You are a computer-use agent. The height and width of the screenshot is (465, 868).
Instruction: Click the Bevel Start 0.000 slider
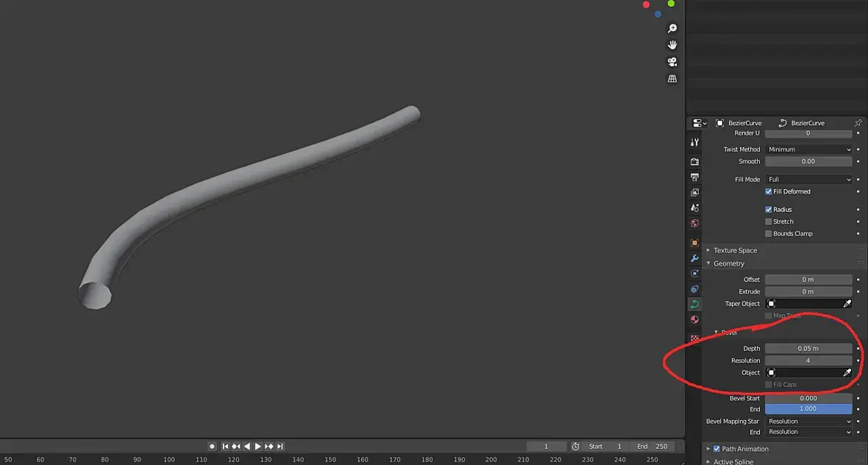click(x=808, y=398)
